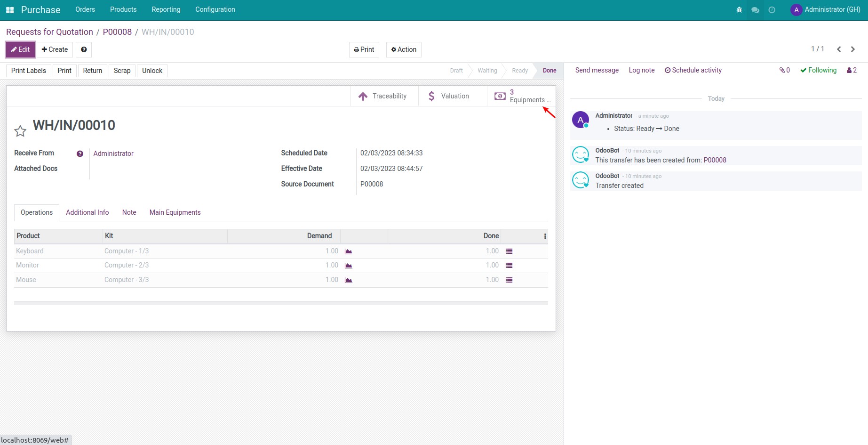Open forecast chart icon for Keyboard row
Screen dimensions: 868x445
point(349,251)
